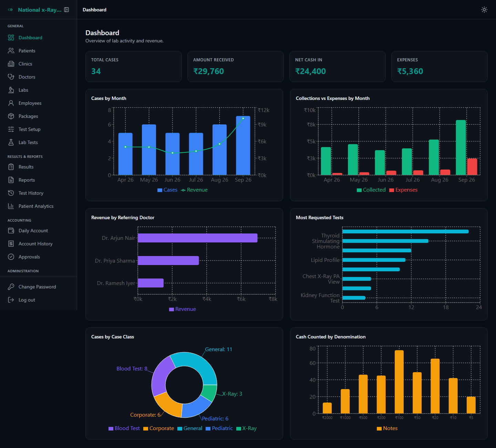Click the Lab Tests flask icon
496x448 pixels.
click(x=11, y=142)
